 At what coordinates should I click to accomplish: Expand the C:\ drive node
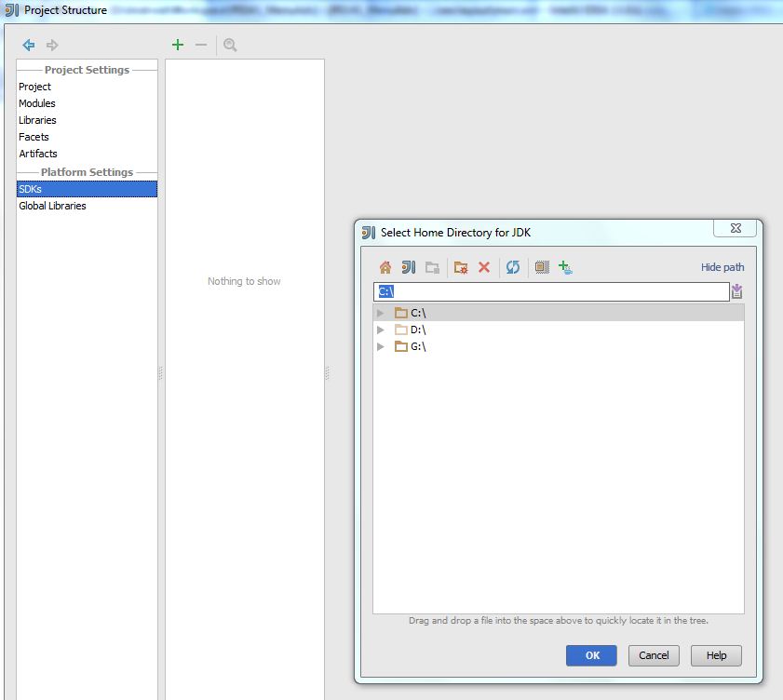(381, 313)
